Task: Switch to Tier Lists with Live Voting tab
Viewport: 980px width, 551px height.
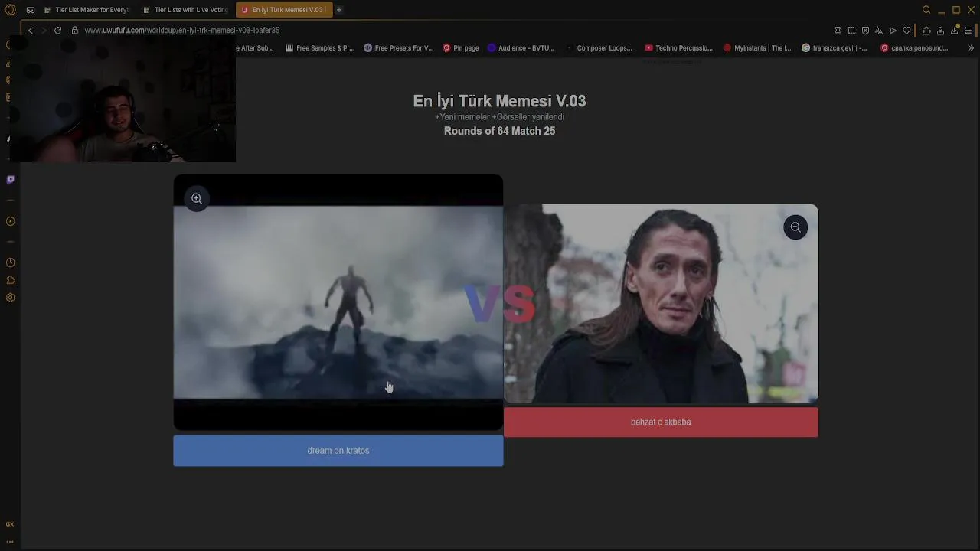Action: (x=185, y=10)
